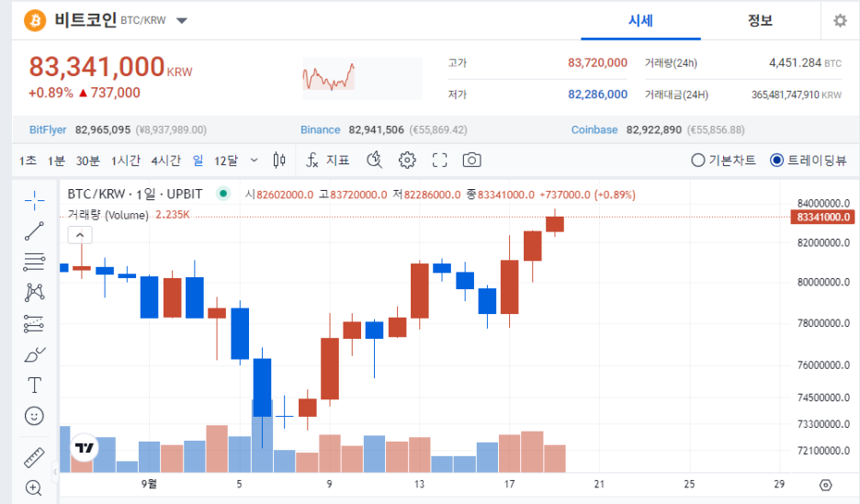This screenshot has height=504, width=860.
Task: Click the 9월 label on time axis
Action: (149, 485)
